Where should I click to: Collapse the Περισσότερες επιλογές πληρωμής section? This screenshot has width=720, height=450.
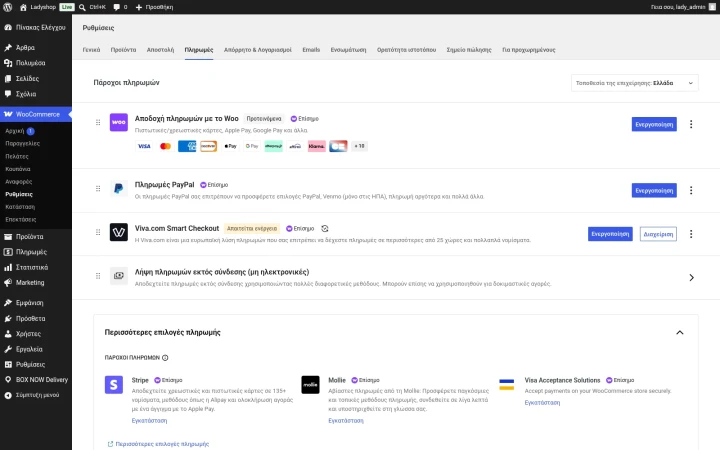click(680, 332)
